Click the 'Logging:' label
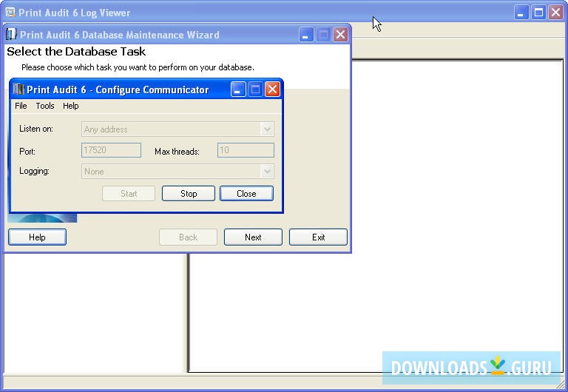The image size is (568, 392). click(34, 171)
